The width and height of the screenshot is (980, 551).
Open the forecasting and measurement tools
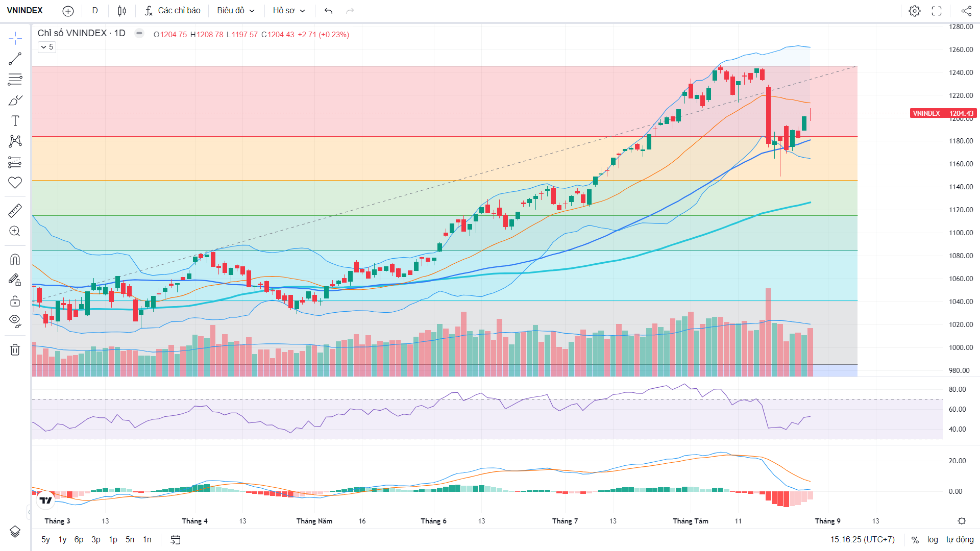coord(15,162)
